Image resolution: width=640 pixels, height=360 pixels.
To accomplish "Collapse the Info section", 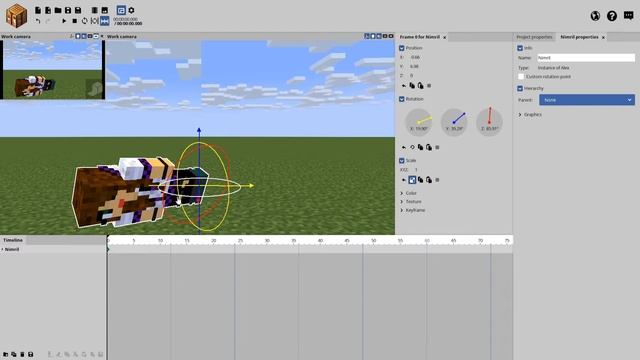I will point(520,48).
